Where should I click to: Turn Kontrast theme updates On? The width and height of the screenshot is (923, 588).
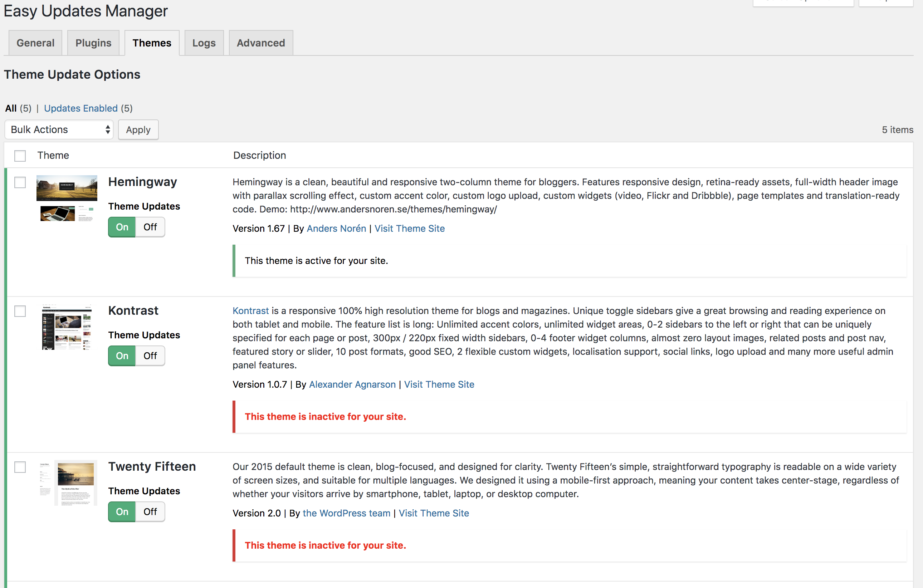[122, 356]
